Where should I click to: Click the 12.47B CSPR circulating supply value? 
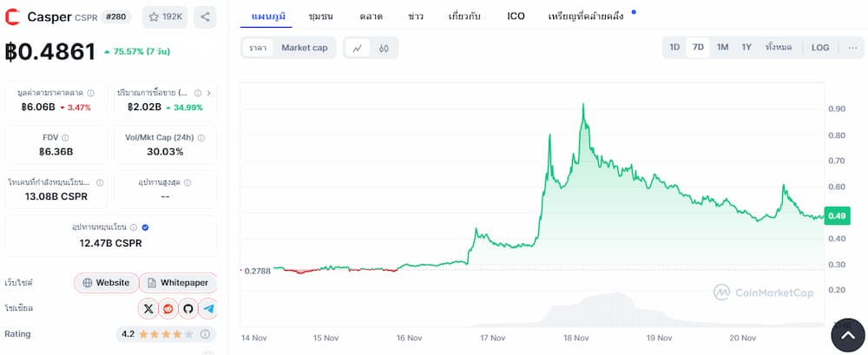(111, 242)
